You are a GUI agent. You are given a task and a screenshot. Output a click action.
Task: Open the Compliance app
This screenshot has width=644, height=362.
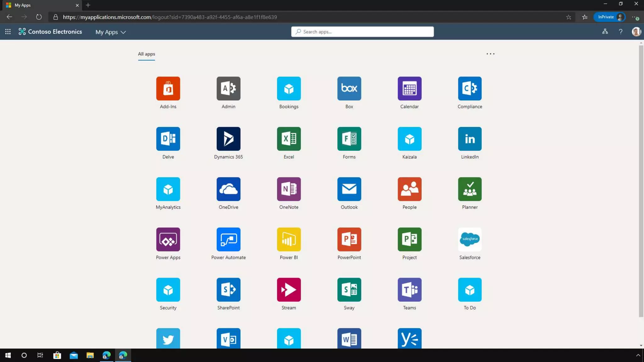click(469, 89)
